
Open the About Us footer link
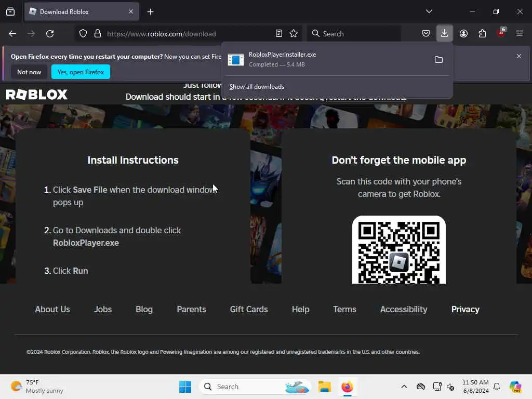(x=52, y=310)
